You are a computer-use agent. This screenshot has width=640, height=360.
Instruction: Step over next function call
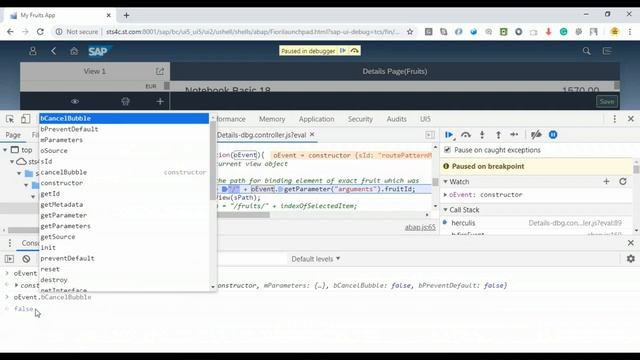466,135
